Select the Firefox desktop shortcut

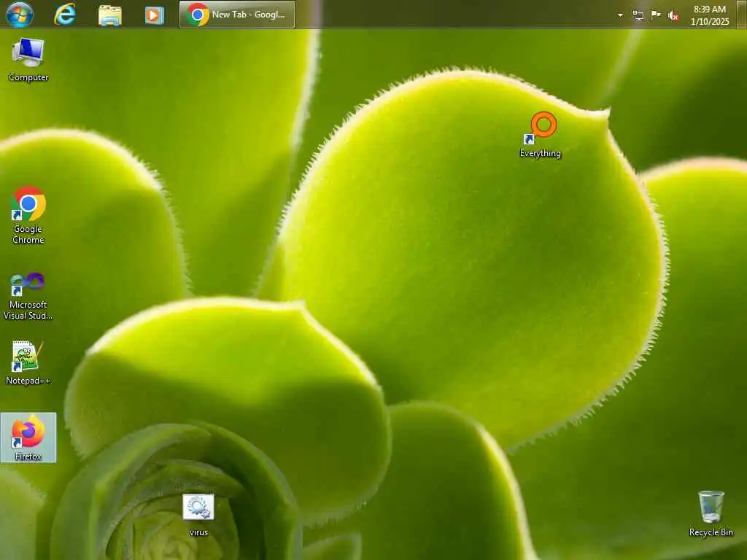[28, 437]
